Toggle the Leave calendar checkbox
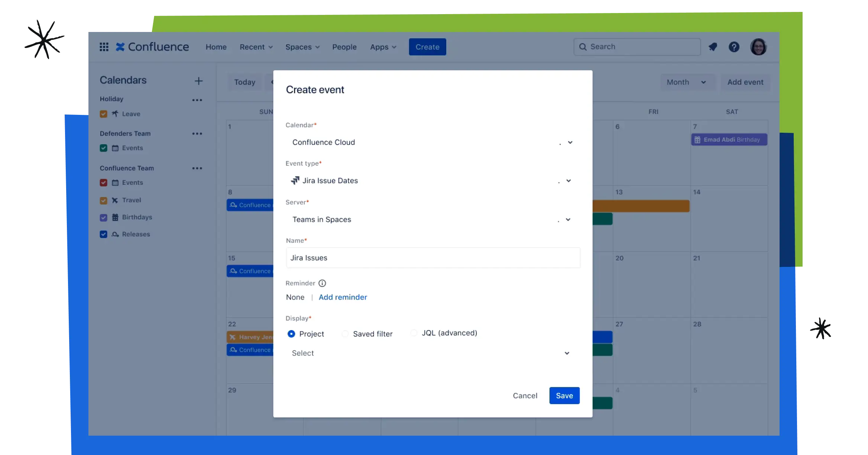Image resolution: width=868 pixels, height=455 pixels. [x=104, y=114]
